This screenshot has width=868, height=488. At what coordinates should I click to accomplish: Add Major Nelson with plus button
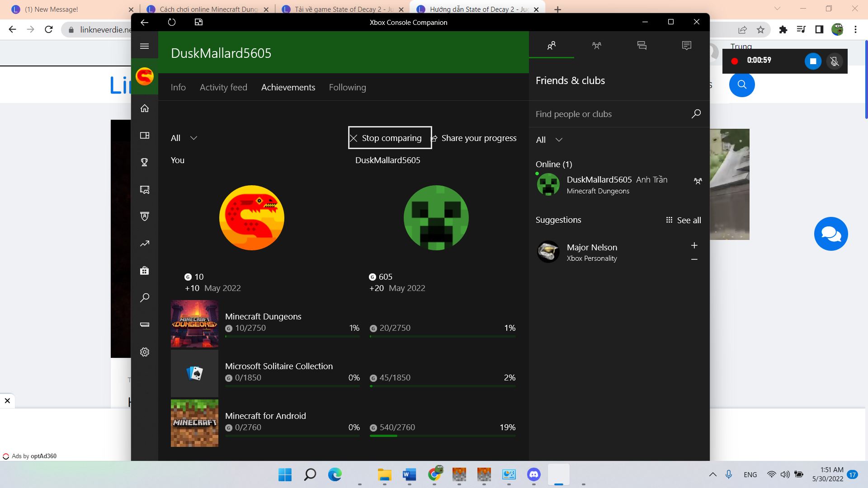694,245
